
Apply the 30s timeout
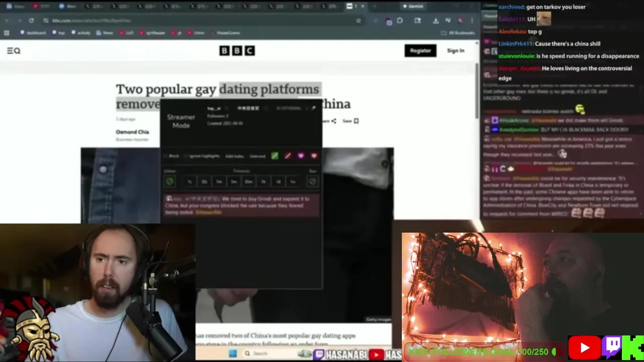pyautogui.click(x=204, y=182)
